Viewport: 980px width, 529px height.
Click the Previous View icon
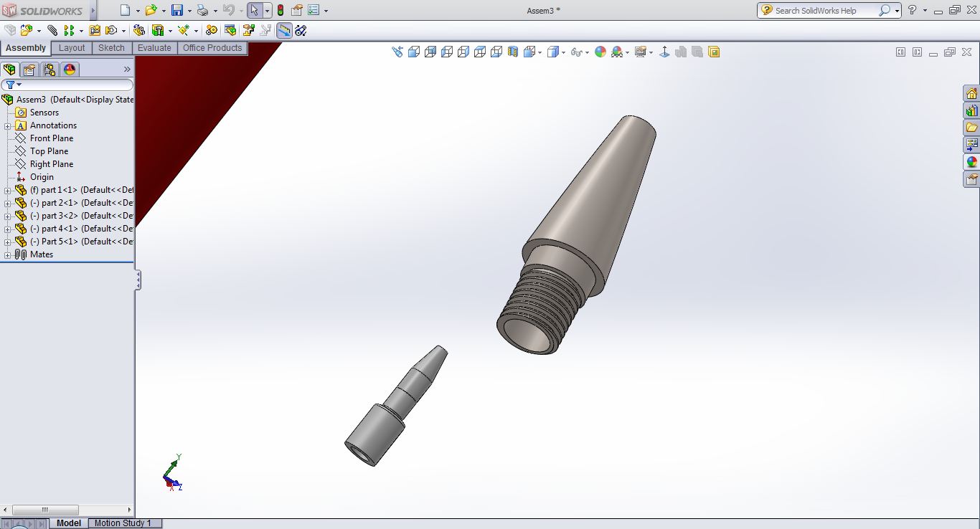point(397,52)
